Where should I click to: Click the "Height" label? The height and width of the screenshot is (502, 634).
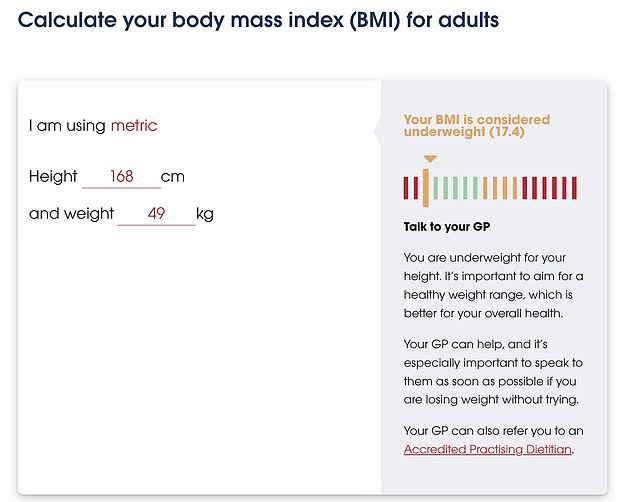[x=53, y=177]
